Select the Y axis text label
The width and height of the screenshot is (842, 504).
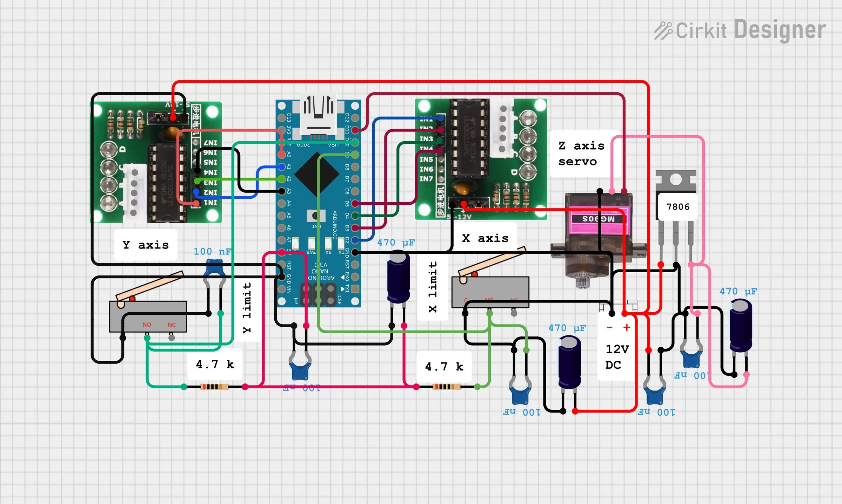[x=146, y=245]
